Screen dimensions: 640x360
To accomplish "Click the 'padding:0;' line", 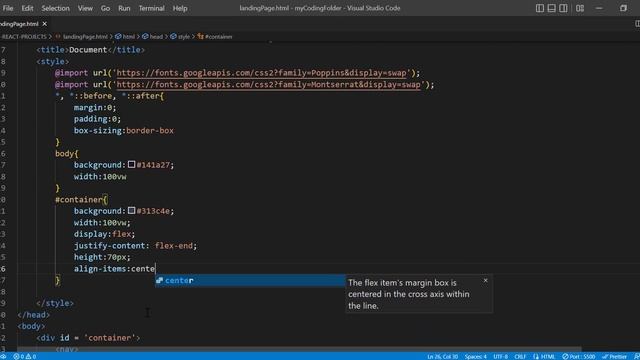I will pyautogui.click(x=98, y=119).
